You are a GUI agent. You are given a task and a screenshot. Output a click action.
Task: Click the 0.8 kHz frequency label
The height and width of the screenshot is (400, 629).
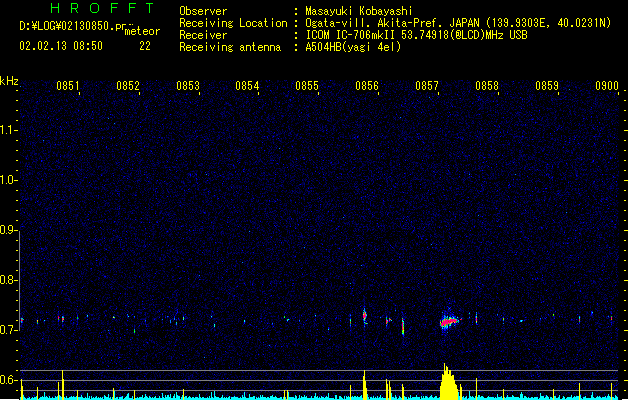(9, 279)
